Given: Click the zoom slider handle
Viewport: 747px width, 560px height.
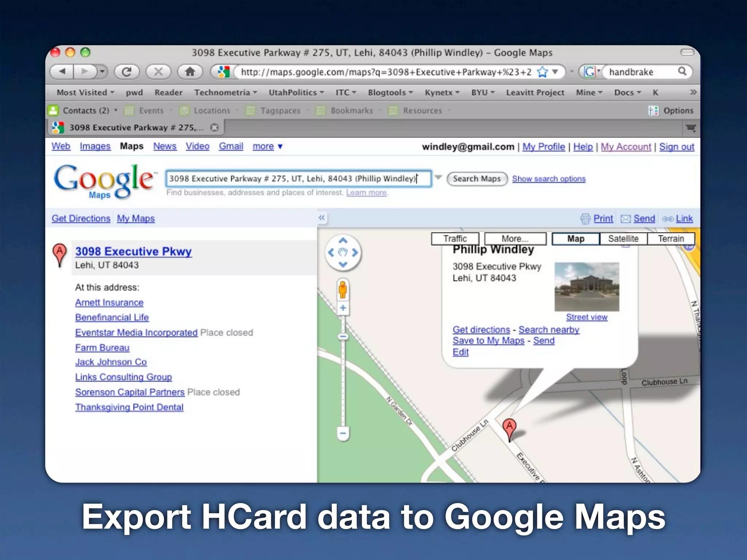Looking at the screenshot, I should (x=343, y=337).
